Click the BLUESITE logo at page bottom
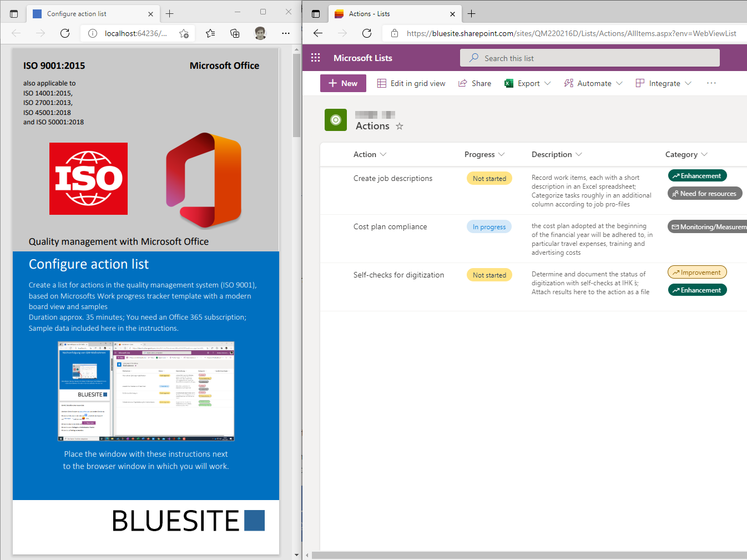 (x=189, y=521)
